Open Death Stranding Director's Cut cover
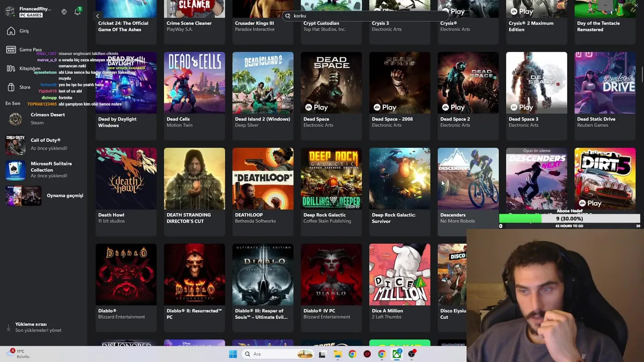Screen dimensions: 644x362 [x=194, y=178]
